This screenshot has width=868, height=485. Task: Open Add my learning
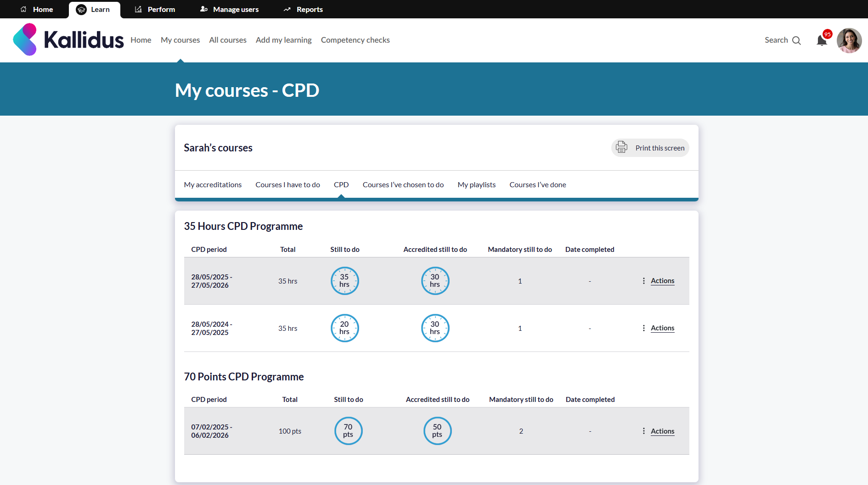(x=283, y=40)
